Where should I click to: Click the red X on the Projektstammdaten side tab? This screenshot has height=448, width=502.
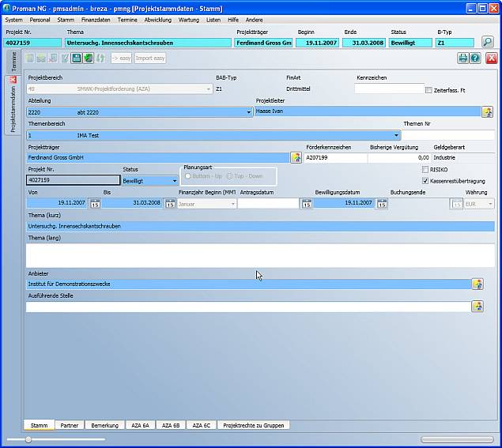[13, 79]
